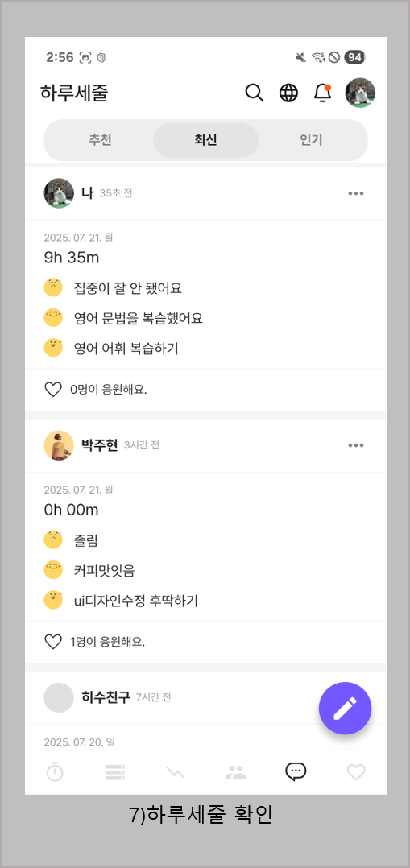Open the cat profile avatar in header

coord(360,93)
